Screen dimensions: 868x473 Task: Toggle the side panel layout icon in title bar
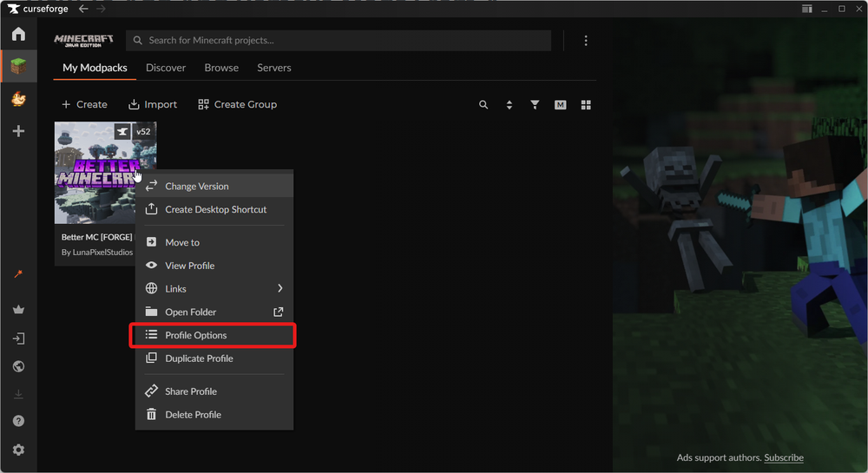pos(806,9)
